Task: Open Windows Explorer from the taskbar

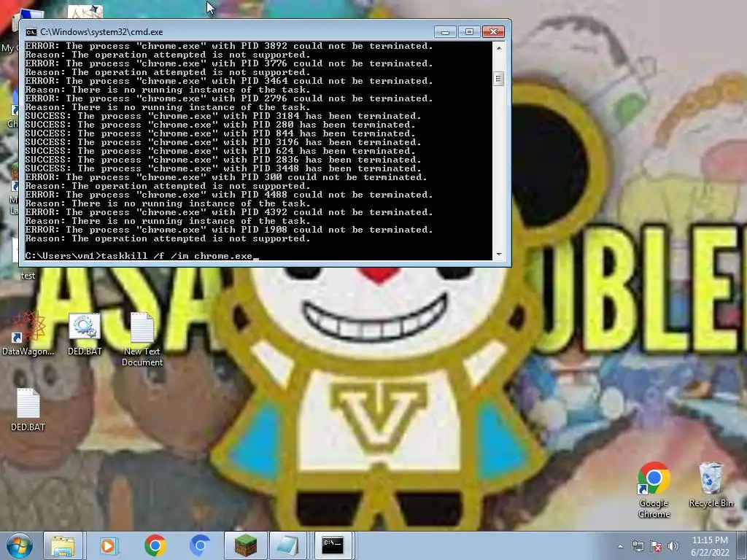Action: click(x=63, y=545)
